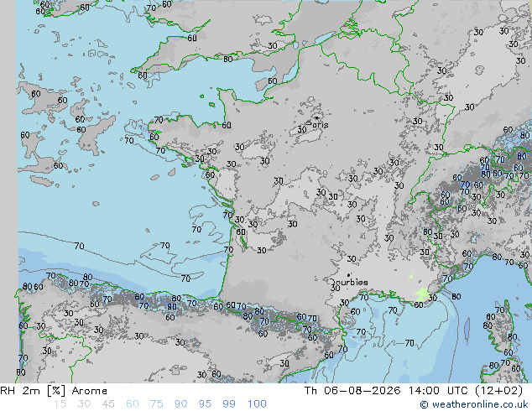This screenshot has height=411, width=532.
Task: Click the legend value 75
Action: click(x=156, y=404)
